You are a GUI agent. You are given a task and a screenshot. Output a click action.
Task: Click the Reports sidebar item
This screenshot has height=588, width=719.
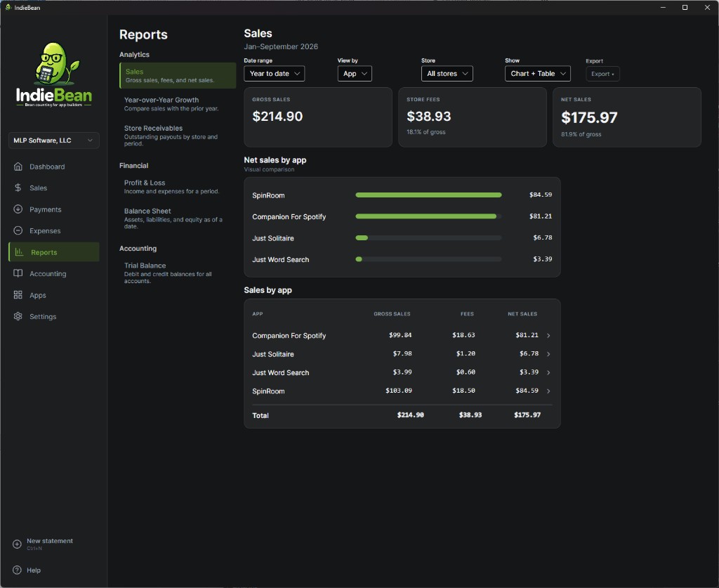[x=53, y=251]
